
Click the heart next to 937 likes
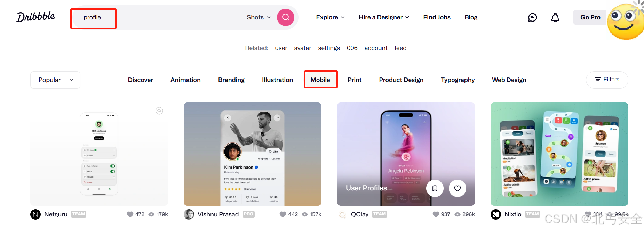pos(436,214)
